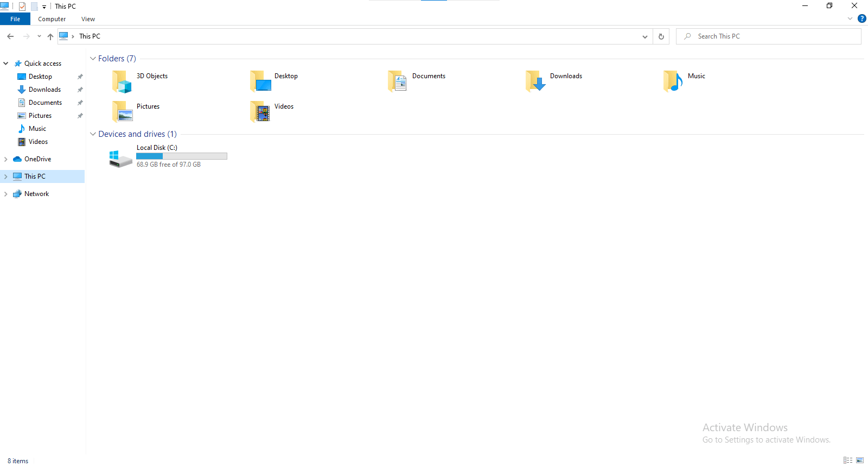868x467 pixels.
Task: Open the View ribbon tab
Action: (x=88, y=19)
